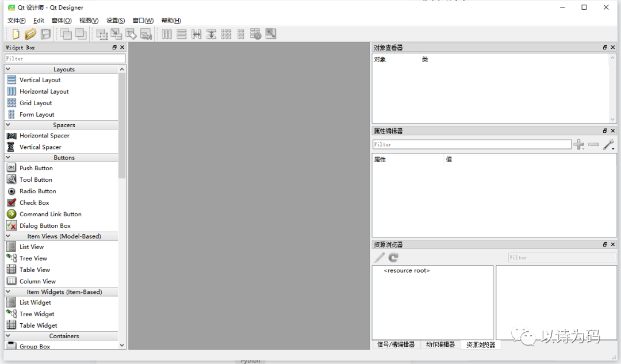This screenshot has width=621, height=364.
Task: Click Send to Back toolbar icon
Action: (66, 34)
